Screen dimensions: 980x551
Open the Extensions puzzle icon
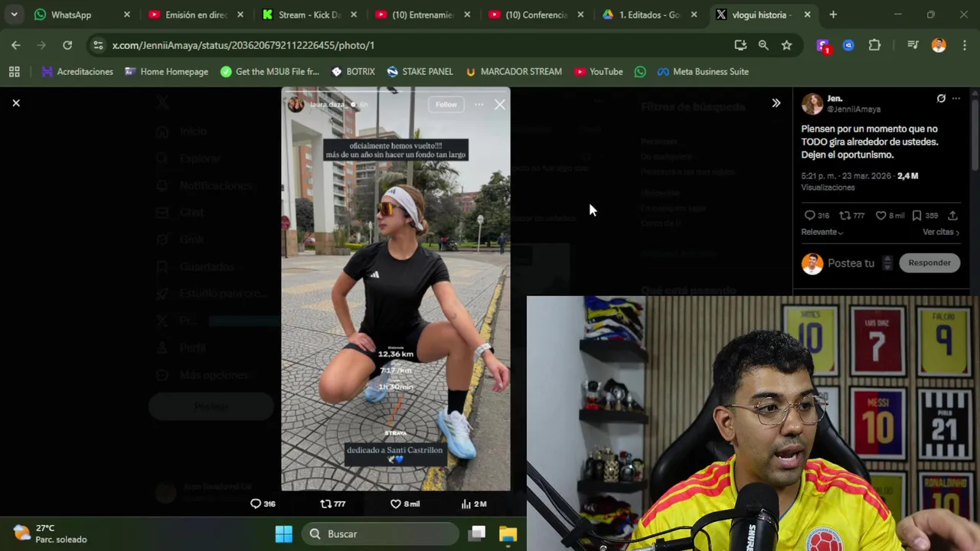pos(874,45)
